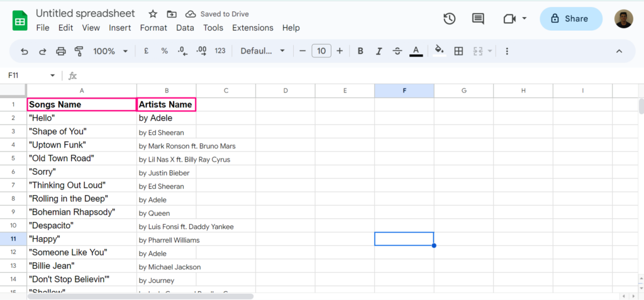Open the Extensions menu

coord(253,28)
